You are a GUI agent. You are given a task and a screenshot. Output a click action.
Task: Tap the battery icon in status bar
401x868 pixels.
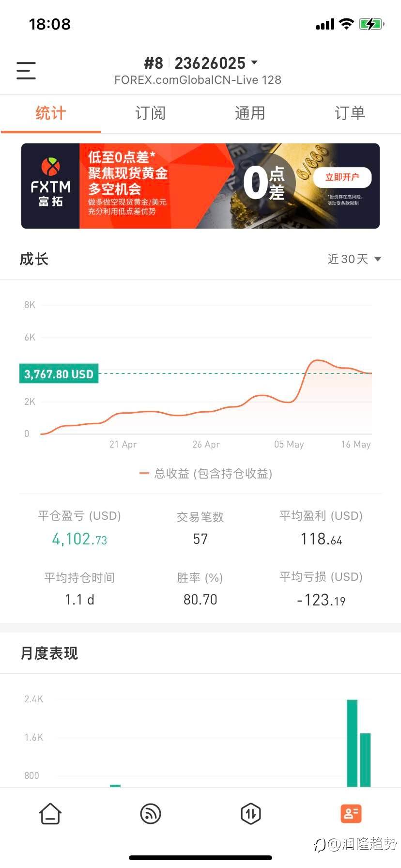tap(371, 24)
